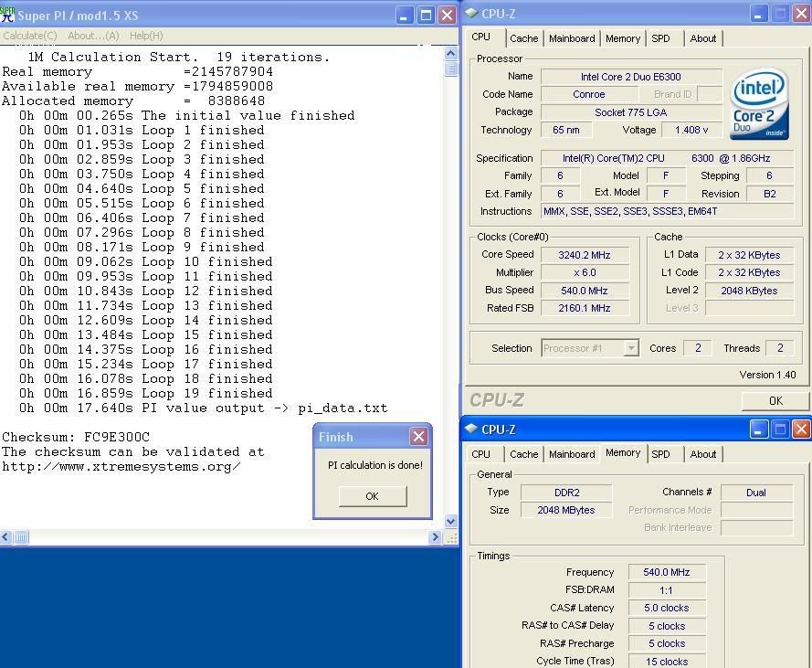812x668 pixels.
Task: Click the Revision value B2
Action: [770, 194]
